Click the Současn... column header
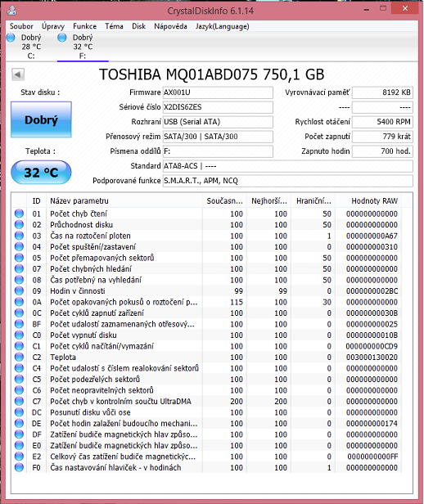 coord(224,201)
